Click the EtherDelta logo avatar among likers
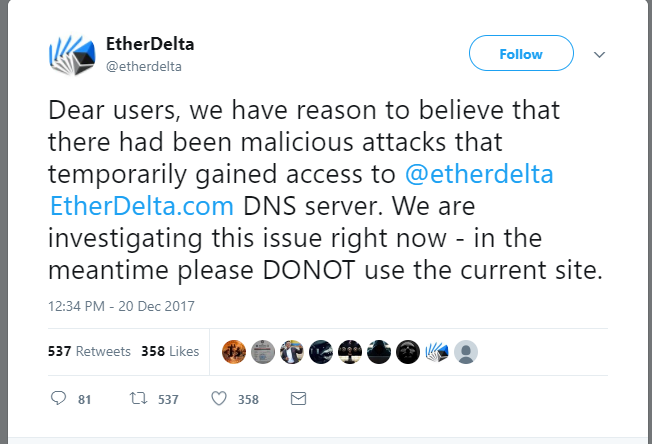This screenshot has height=444, width=652. [x=436, y=351]
